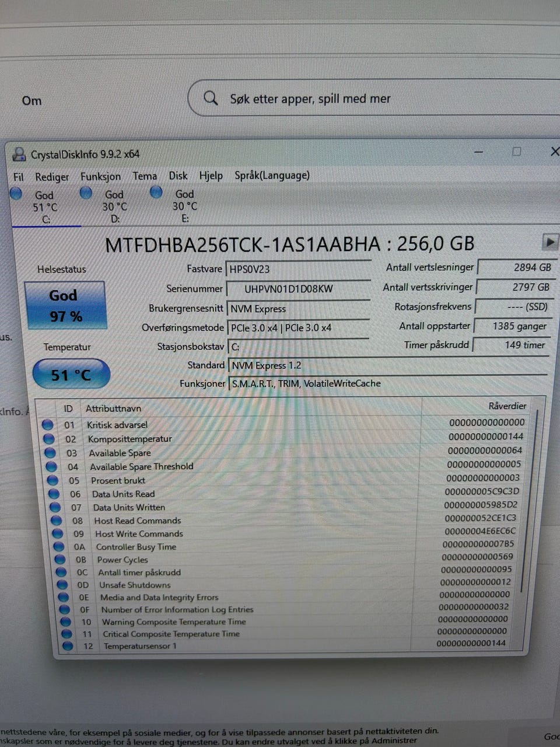Image resolution: width=560 pixels, height=747 pixels.
Task: Click the Antall oppstarter value 1385 ganger
Action: 513,326
